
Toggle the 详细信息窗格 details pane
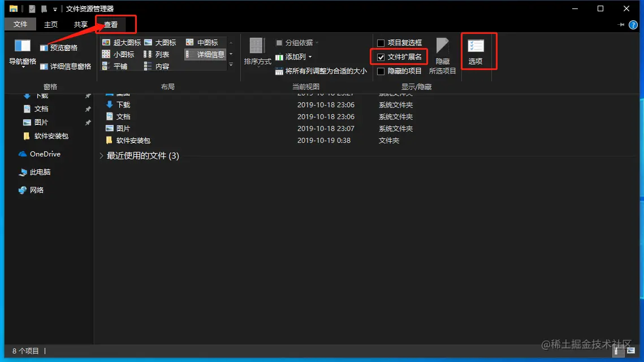point(65,67)
